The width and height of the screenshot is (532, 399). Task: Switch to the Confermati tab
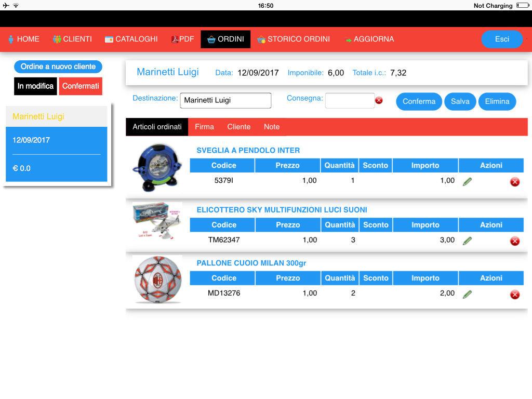(x=81, y=86)
